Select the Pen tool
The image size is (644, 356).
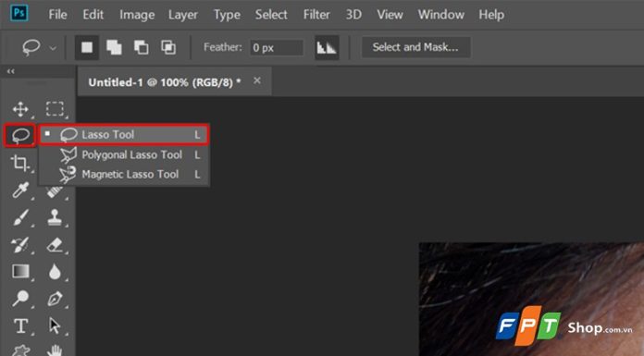click(x=55, y=299)
